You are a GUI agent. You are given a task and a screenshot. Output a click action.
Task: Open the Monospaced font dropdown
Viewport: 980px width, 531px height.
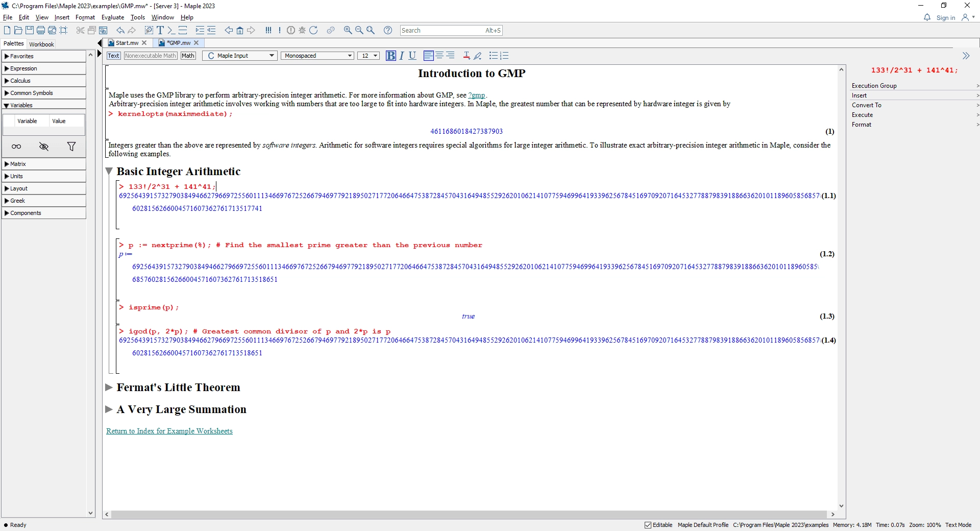(x=317, y=56)
